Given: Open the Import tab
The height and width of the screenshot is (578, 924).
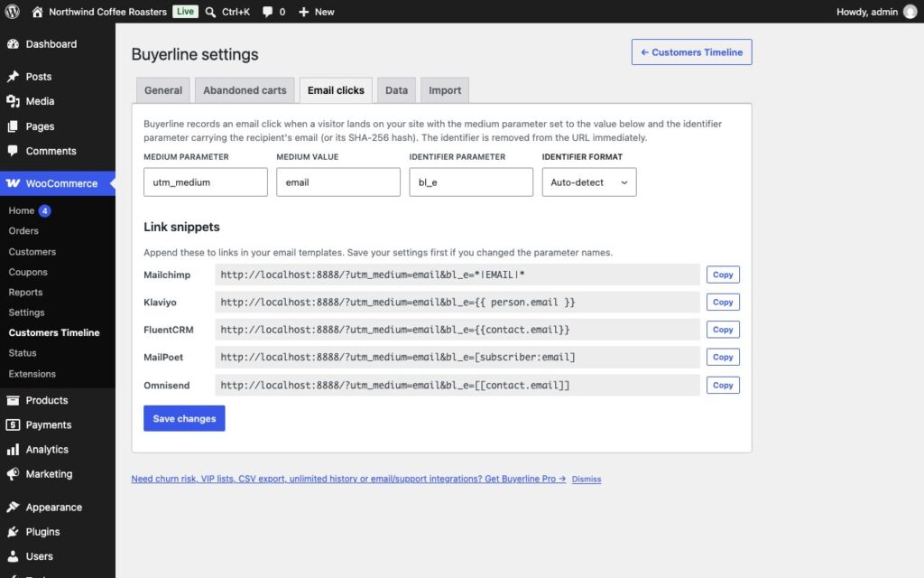Looking at the screenshot, I should click(x=445, y=90).
